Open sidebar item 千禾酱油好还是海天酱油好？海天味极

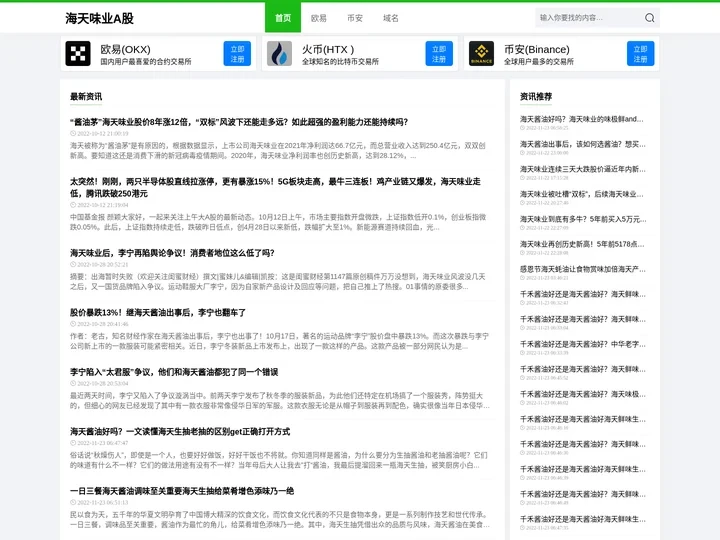(583, 394)
